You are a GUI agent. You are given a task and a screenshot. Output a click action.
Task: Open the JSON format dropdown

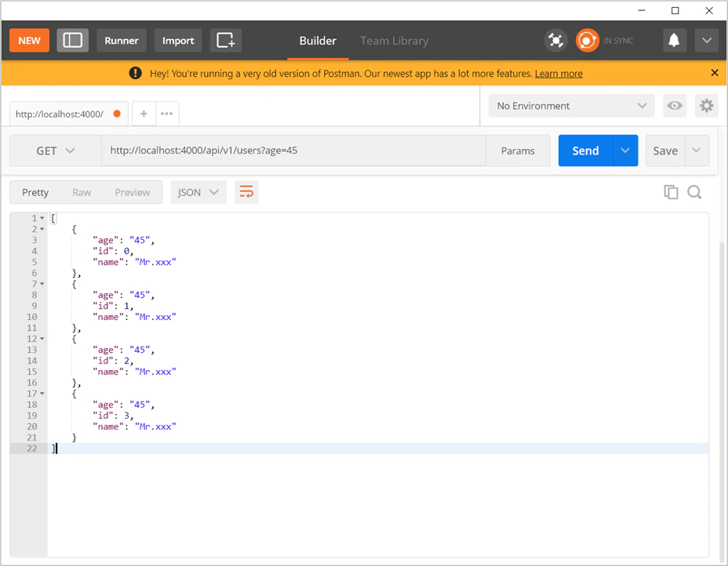pos(198,192)
